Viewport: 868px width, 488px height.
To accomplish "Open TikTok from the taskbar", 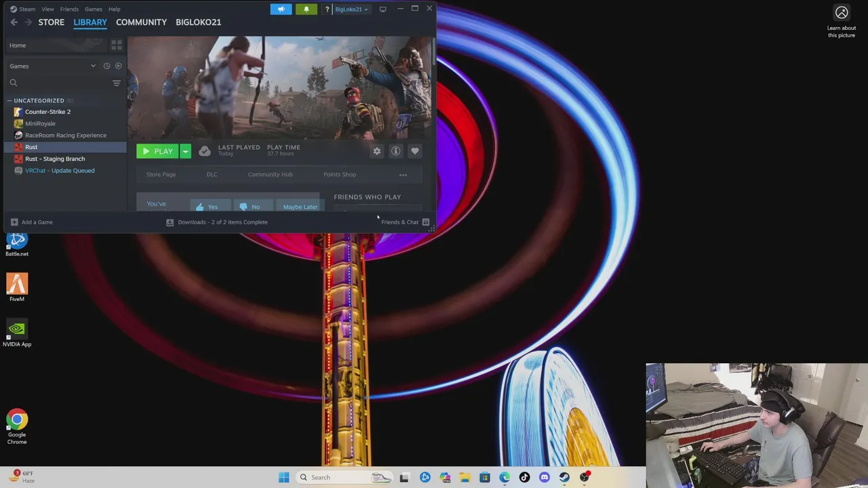I will coord(524,477).
